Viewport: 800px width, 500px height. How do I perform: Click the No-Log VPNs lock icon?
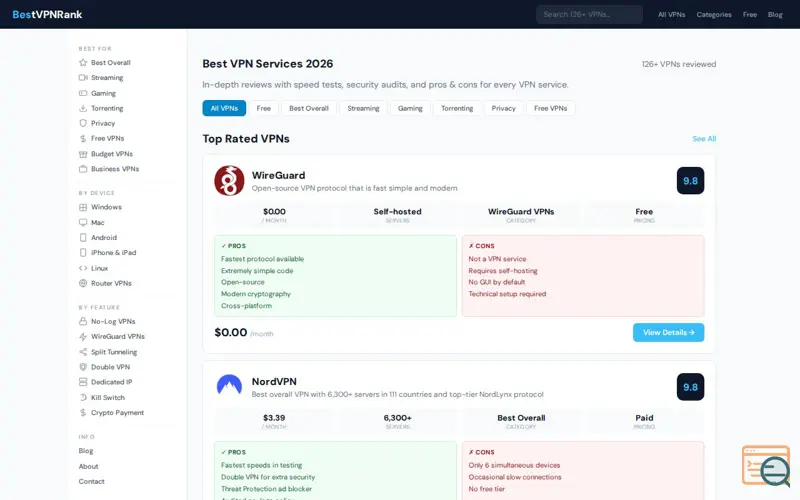tap(83, 321)
